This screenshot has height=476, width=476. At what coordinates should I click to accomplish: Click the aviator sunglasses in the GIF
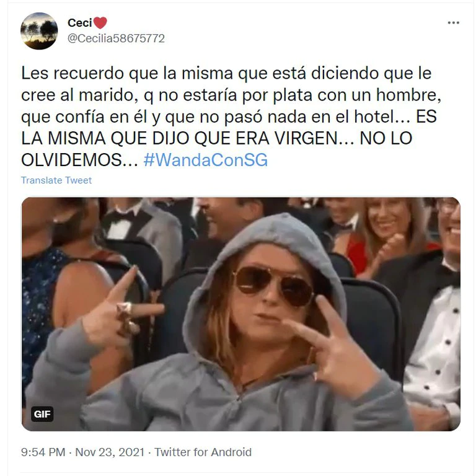tap(273, 286)
